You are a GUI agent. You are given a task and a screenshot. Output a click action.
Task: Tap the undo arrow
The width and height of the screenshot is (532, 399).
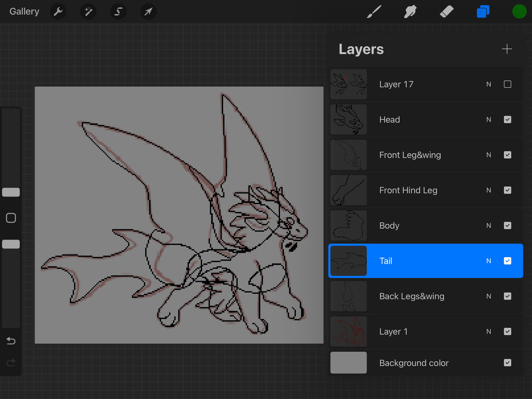click(11, 341)
